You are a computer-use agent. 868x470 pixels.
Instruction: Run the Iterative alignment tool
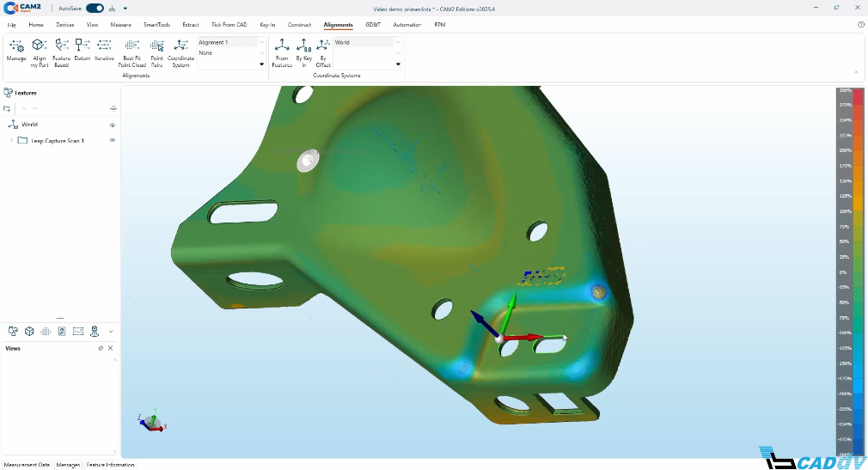[104, 50]
